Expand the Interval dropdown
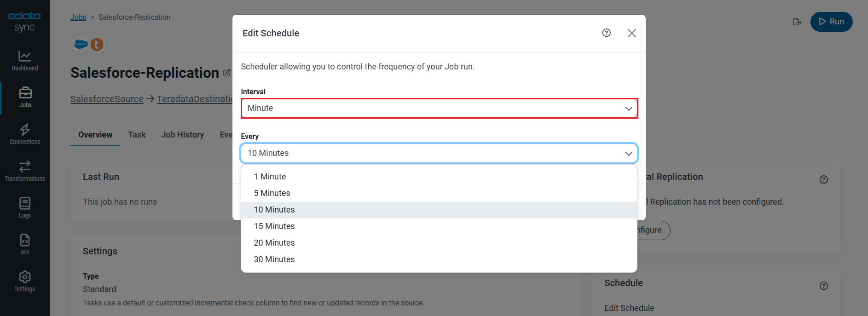Image resolution: width=868 pixels, height=316 pixels. click(439, 108)
